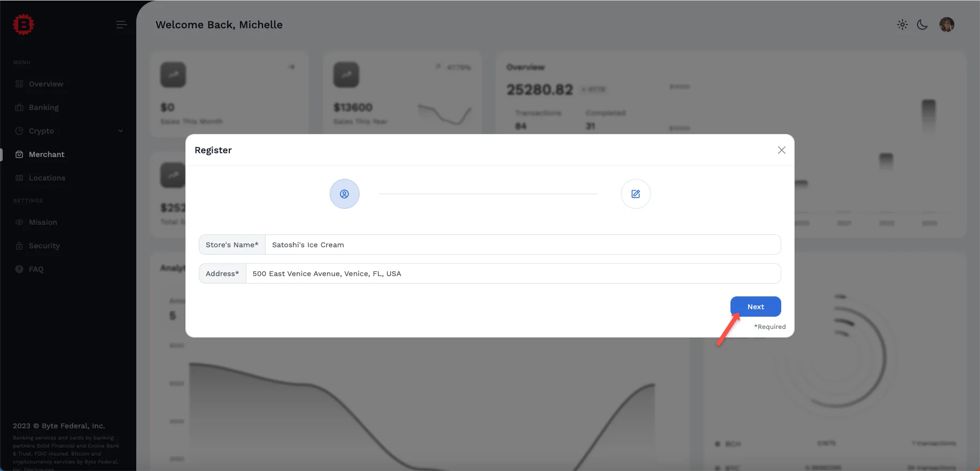The height and width of the screenshot is (471, 980).
Task: Click the Locations map icon in sidebar
Action: [x=19, y=178]
